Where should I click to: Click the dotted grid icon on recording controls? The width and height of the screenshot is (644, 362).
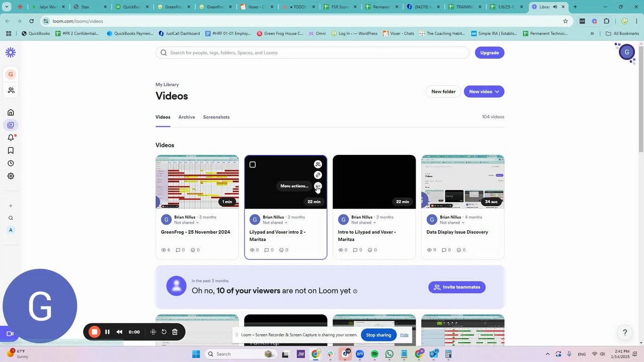coord(153,332)
